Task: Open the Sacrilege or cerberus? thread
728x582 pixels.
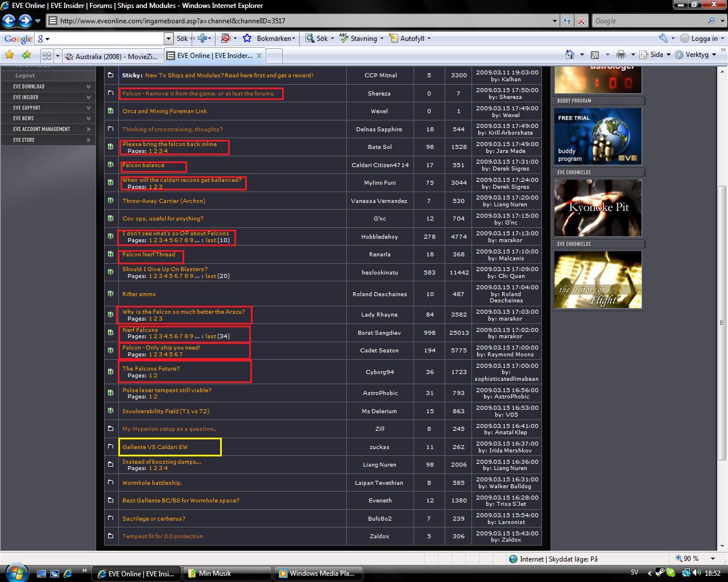Action: pyautogui.click(x=154, y=519)
